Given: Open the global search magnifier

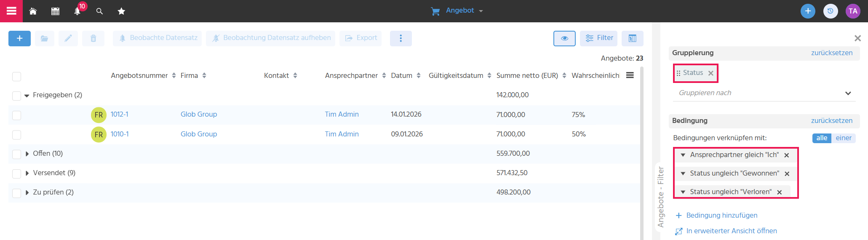Looking at the screenshot, I should (99, 11).
